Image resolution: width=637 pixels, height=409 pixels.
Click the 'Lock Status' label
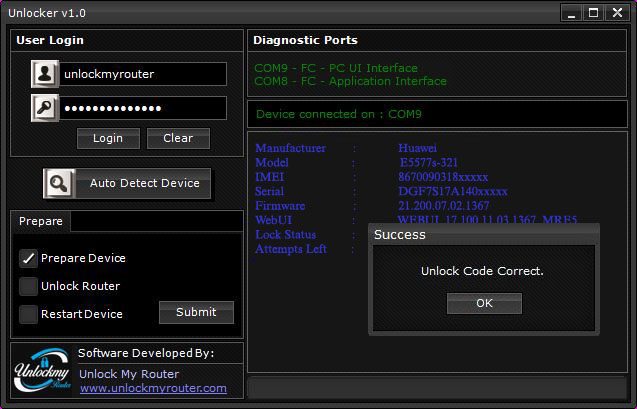(x=286, y=235)
